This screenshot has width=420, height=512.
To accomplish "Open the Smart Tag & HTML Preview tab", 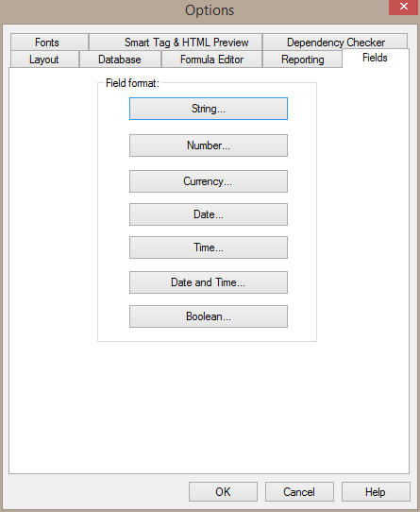I will click(x=176, y=43).
